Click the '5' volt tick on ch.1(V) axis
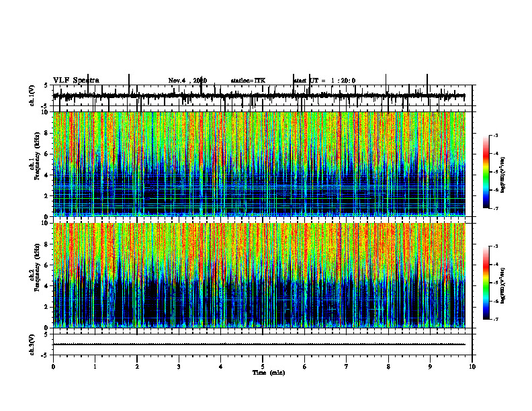Screen dimensions: 532x411 click(46, 85)
